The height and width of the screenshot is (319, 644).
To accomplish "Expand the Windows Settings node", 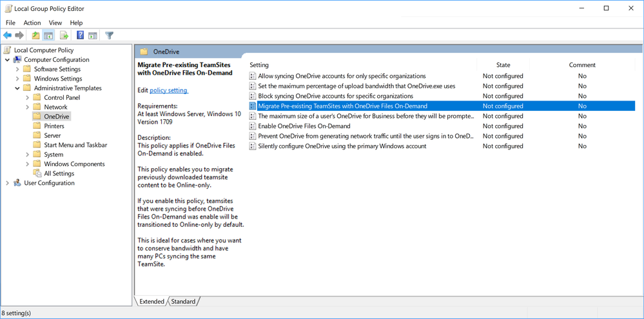I will coord(17,79).
